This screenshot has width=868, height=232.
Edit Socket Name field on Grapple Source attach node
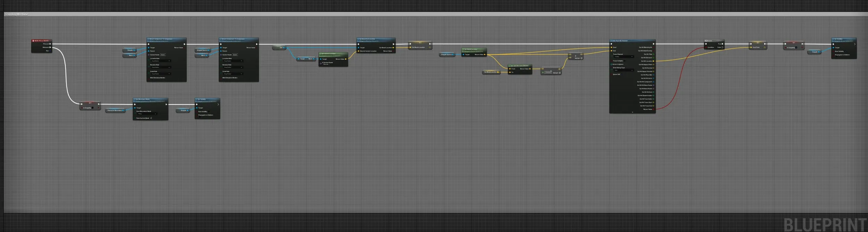tap(235, 55)
